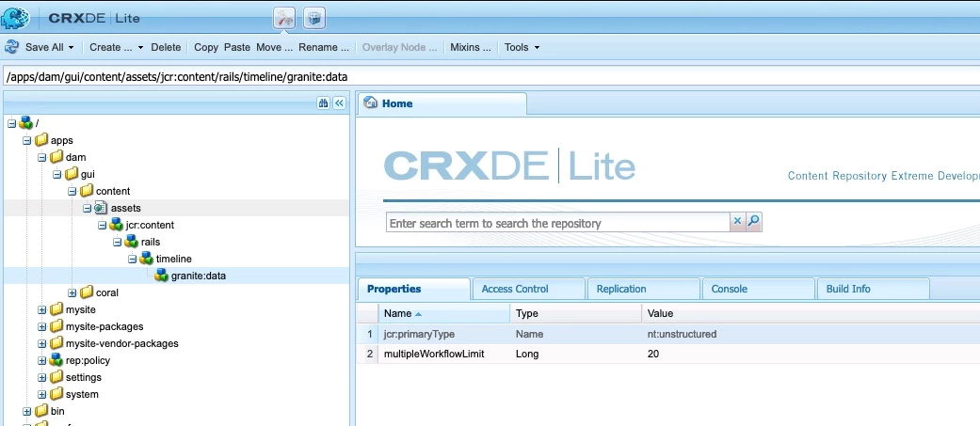This screenshot has width=980, height=426.
Task: Click the Copy toolbar button
Action: click(205, 47)
